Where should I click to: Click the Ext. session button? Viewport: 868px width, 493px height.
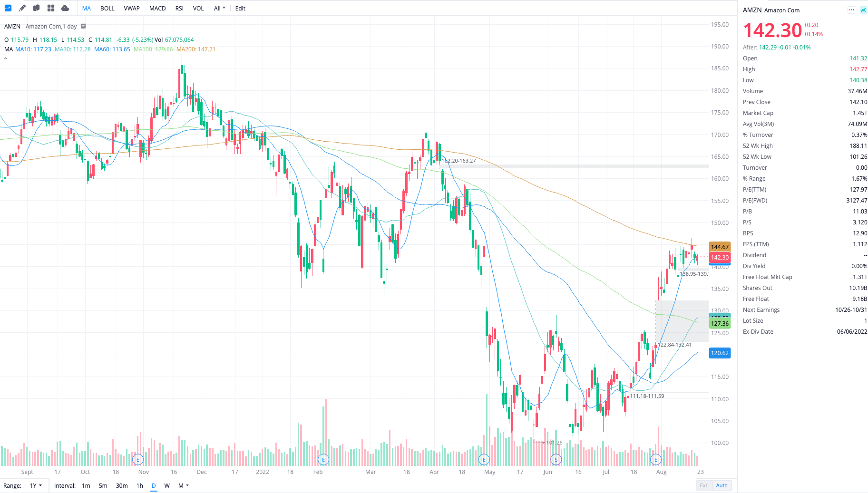click(x=703, y=485)
